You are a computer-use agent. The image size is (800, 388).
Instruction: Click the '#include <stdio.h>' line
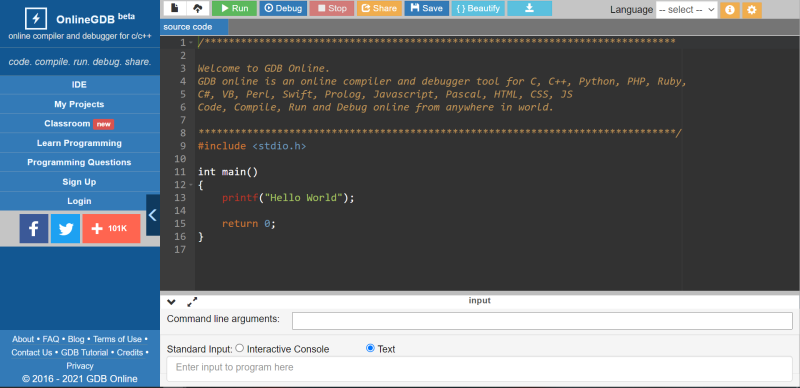pos(252,146)
